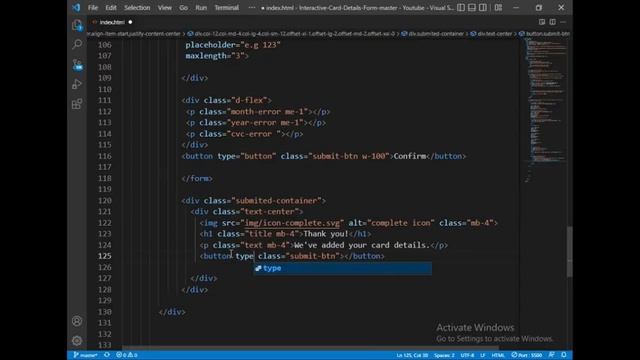Viewport: 640px width, 360px height.
Task: Click line number 120 in the gutter
Action: coord(104,201)
